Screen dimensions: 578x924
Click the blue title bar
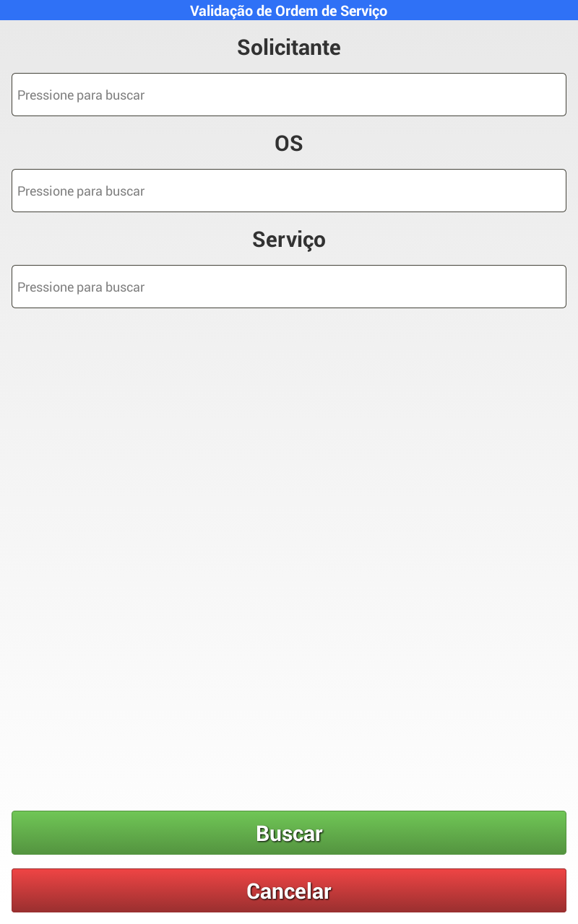(289, 10)
